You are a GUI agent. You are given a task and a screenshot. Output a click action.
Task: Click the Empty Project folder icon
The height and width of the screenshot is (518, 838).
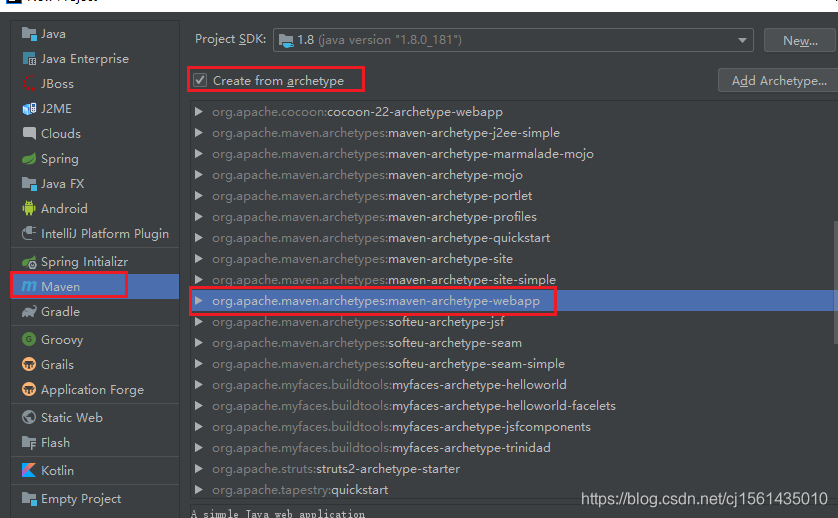coord(29,499)
